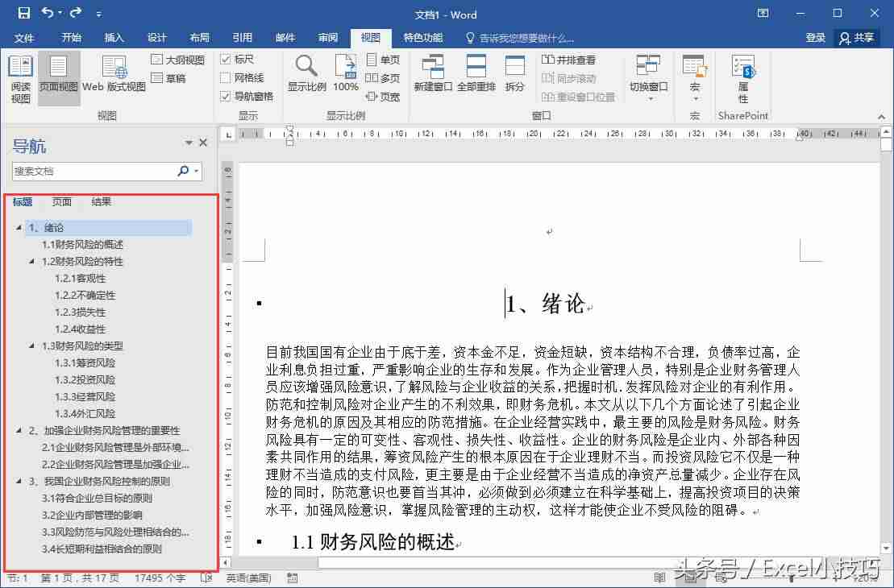Collapse the '1、绪论' heading
Viewport: 894px width, 588px height.
pos(19,227)
